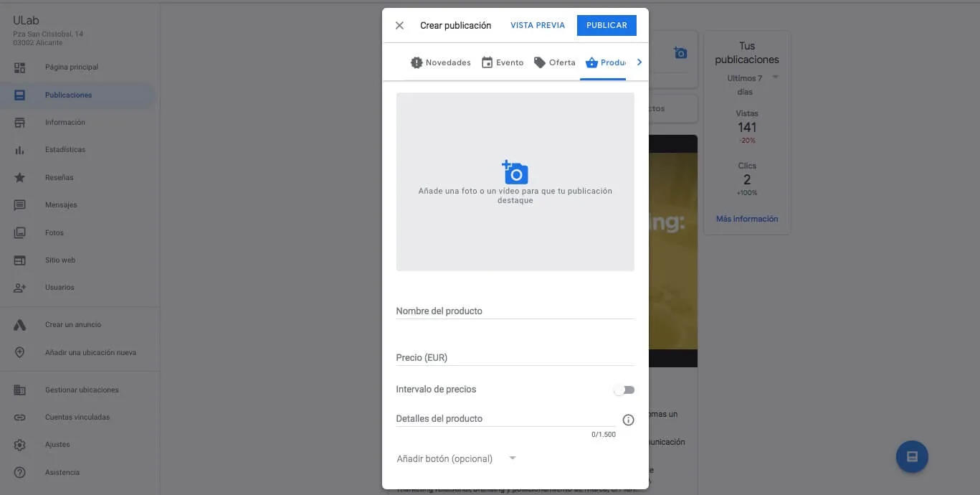Viewport: 980px width, 495px height.
Task: Switch to the Novedades tab
Action: click(x=440, y=62)
